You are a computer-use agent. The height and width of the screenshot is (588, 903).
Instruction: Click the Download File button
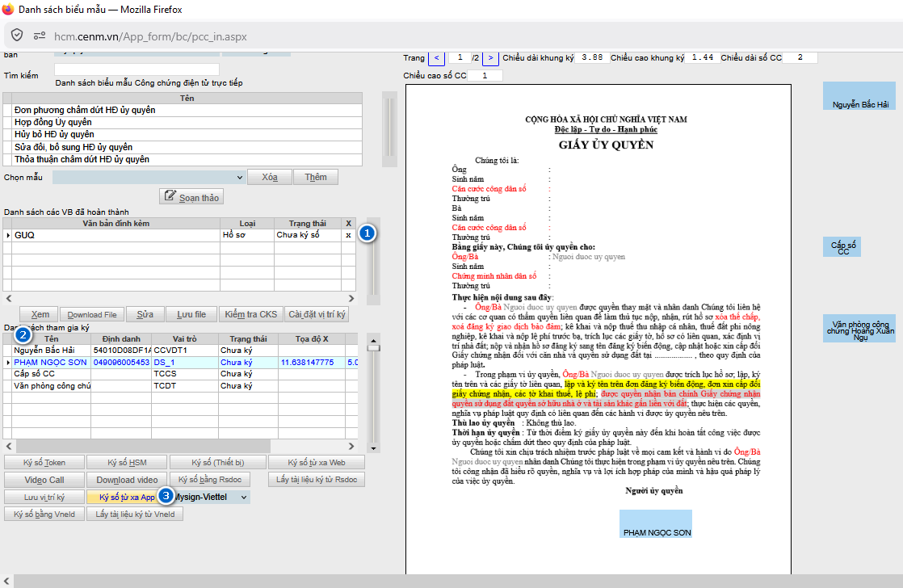(91, 314)
